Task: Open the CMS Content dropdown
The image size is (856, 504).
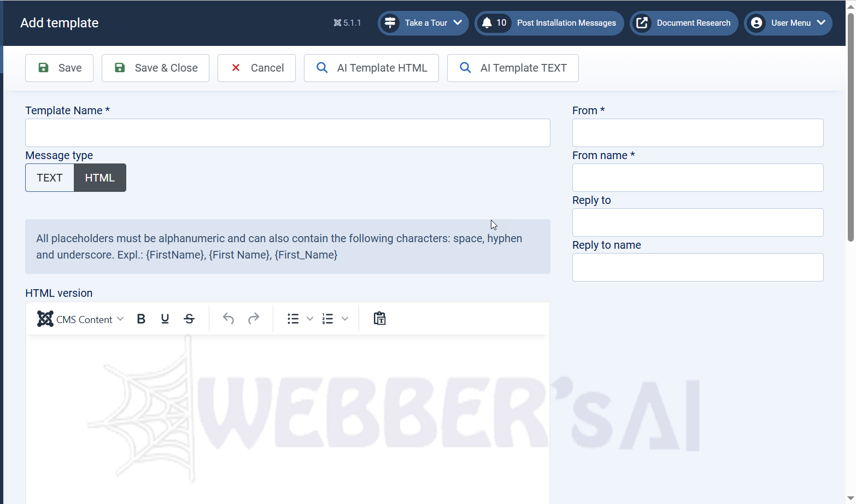Action: tap(80, 319)
